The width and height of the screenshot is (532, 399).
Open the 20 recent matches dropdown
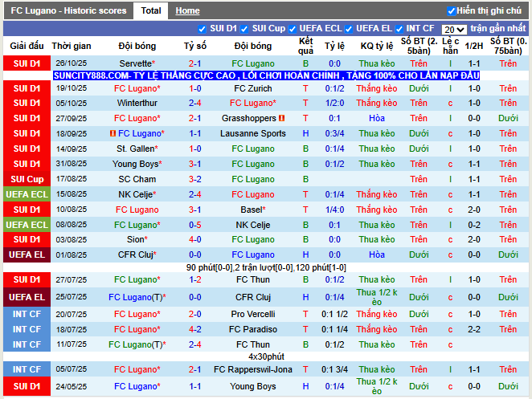pyautogui.click(x=454, y=29)
